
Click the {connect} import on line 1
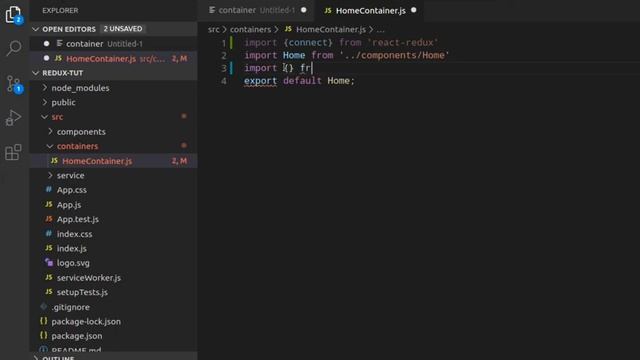308,42
